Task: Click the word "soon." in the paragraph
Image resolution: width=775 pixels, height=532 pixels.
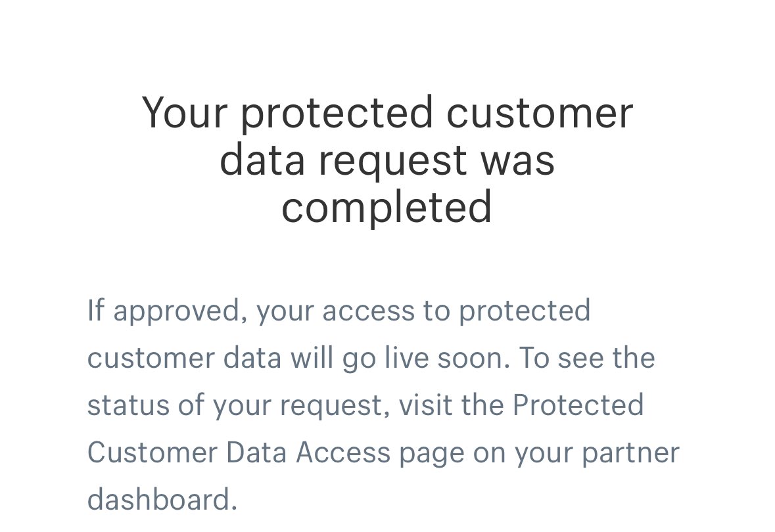Action: coord(473,359)
